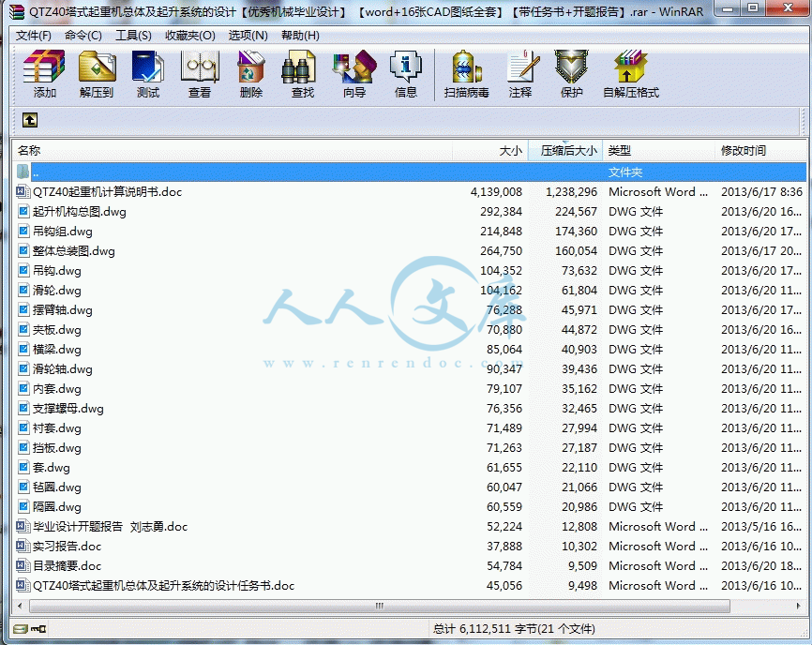Click packed size value 1,238,296
Image resolution: width=812 pixels, height=645 pixels.
(x=571, y=192)
